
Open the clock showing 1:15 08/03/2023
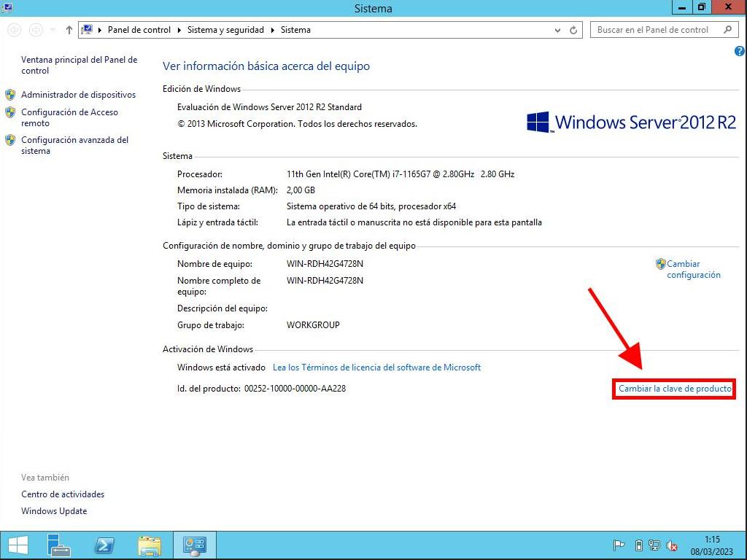click(712, 545)
